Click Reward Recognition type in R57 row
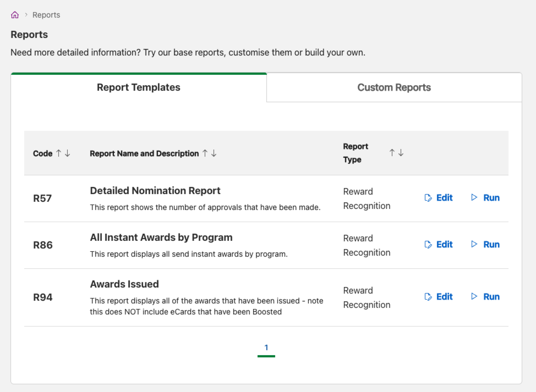The height and width of the screenshot is (392, 536). tap(367, 198)
